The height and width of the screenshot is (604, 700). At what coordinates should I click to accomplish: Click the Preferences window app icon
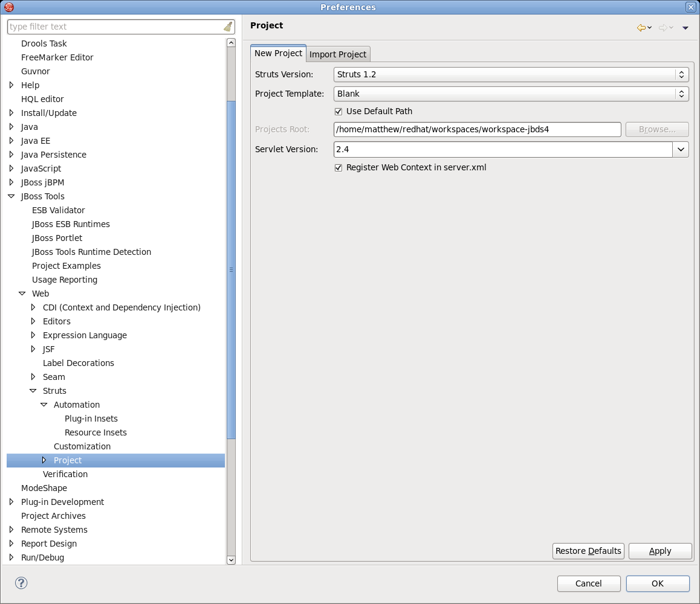tap(8, 7)
